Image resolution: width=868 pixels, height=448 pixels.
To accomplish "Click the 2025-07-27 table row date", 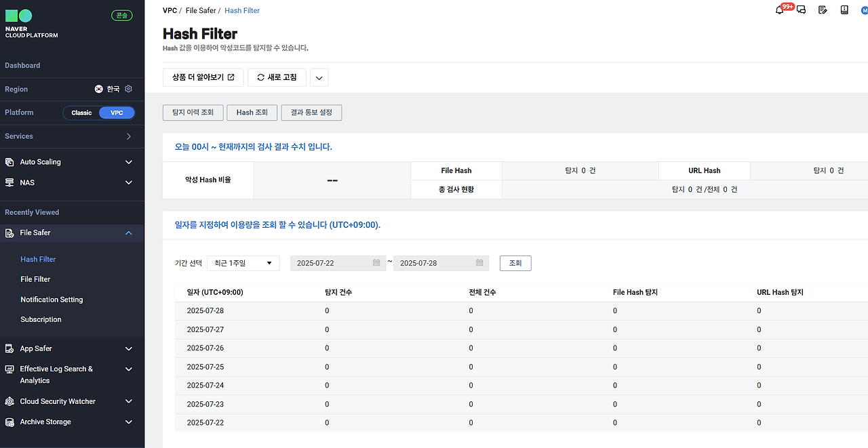I will (x=205, y=329).
